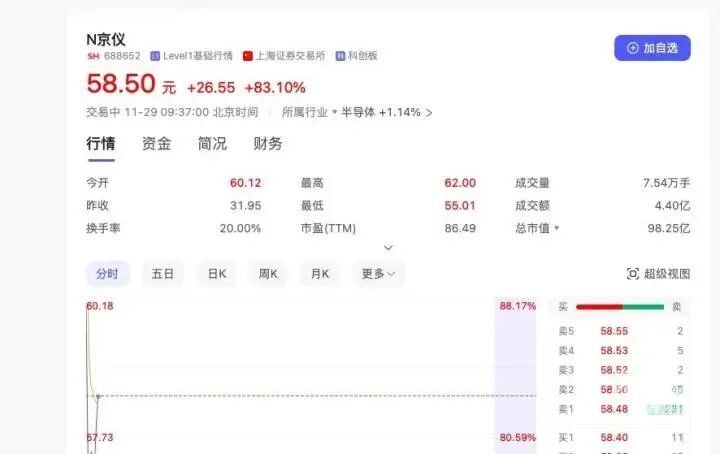Click the 最高 value 62.00
This screenshot has width=720, height=454.
(460, 183)
